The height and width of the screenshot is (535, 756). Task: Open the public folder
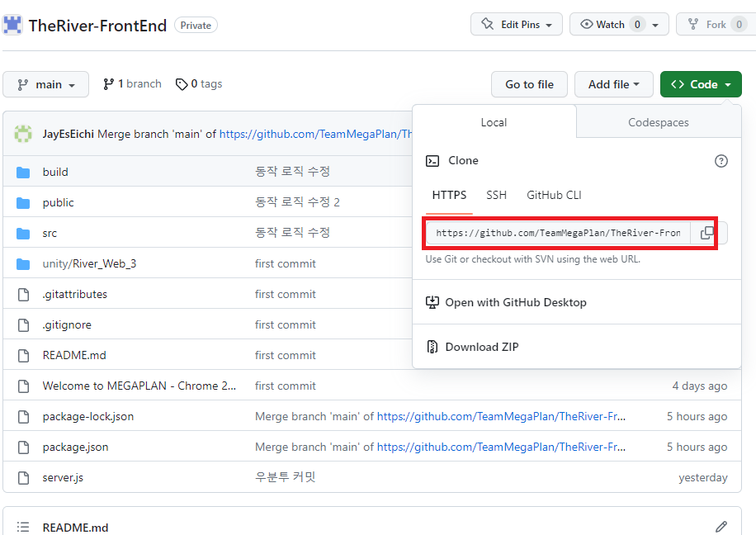59,202
